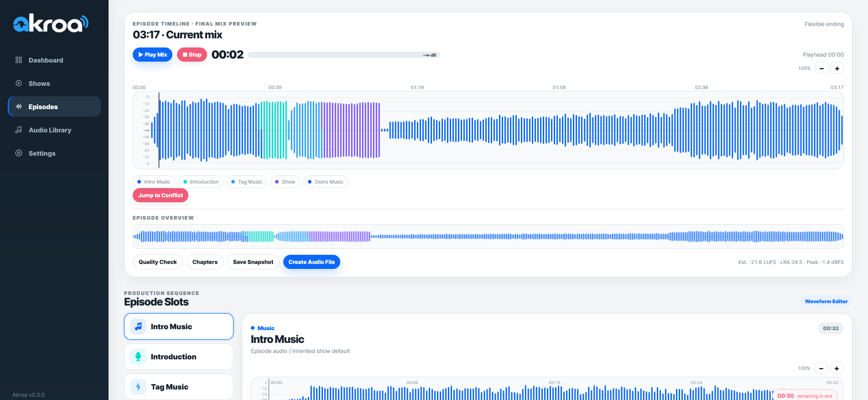
Task: Click the Outro Music legend chip
Action: (x=326, y=182)
